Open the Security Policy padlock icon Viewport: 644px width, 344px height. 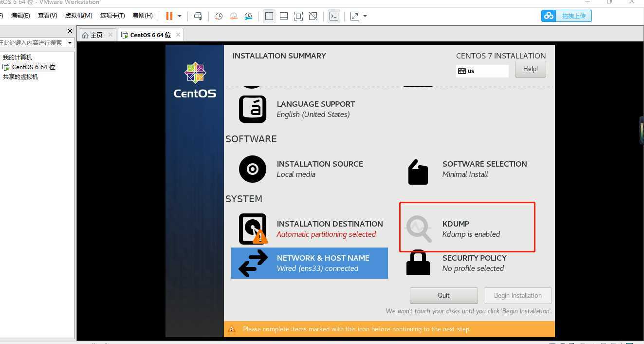click(x=418, y=262)
